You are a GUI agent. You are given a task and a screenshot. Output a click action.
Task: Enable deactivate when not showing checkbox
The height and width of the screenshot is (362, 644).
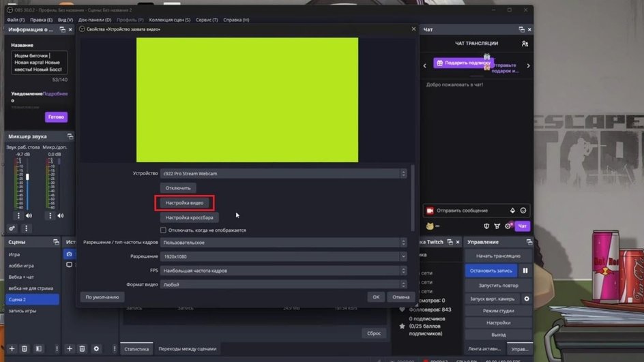coord(163,230)
